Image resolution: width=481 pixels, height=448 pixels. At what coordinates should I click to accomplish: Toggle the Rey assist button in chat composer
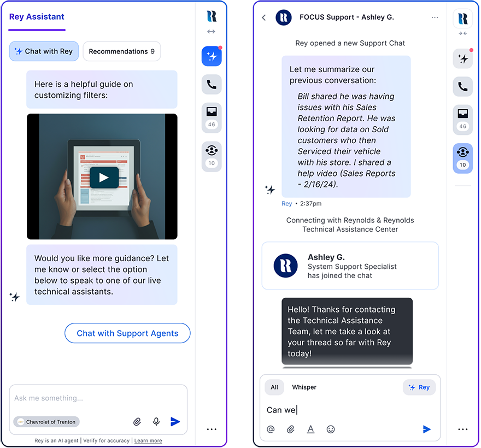419,387
